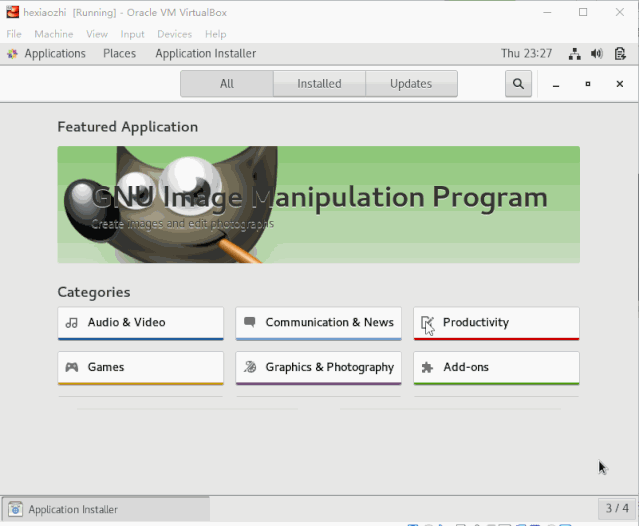Click the network status icon in top panel
This screenshot has height=526, width=639.
(x=575, y=54)
